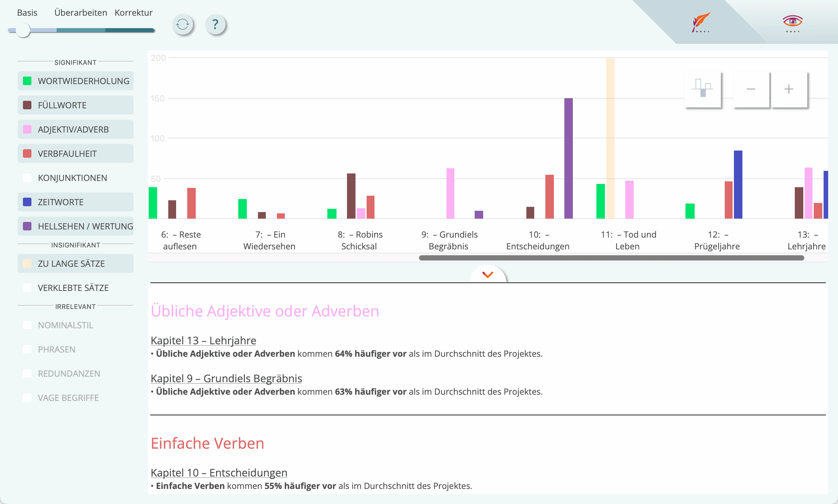
Task: Enable VAGE BEGRIFFE filter
Action: 75,398
